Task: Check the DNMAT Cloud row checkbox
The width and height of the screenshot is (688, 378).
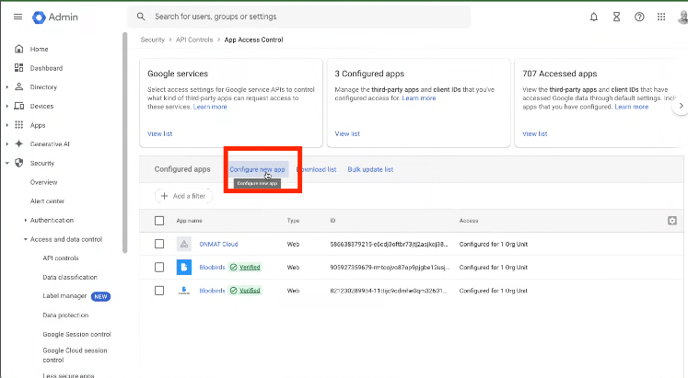Action: point(159,244)
